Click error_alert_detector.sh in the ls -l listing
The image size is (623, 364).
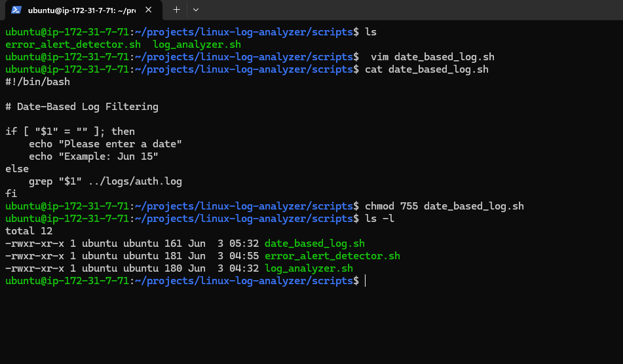click(x=332, y=256)
